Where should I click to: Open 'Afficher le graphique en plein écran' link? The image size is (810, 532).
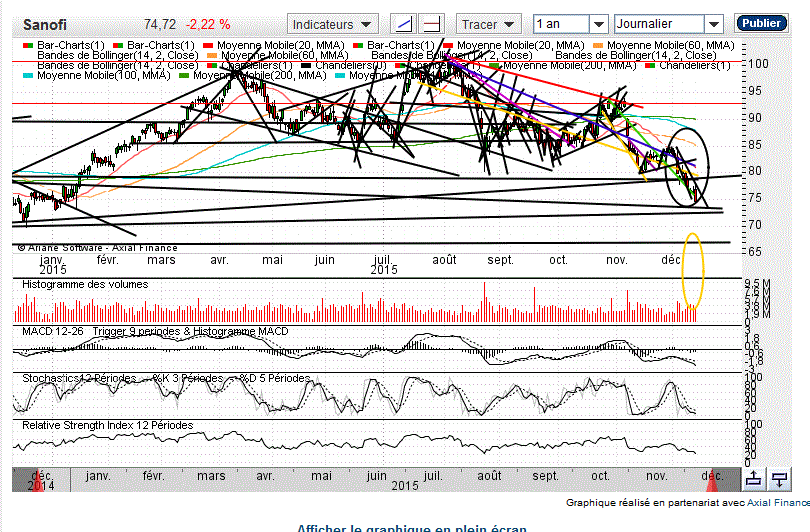(x=412, y=528)
